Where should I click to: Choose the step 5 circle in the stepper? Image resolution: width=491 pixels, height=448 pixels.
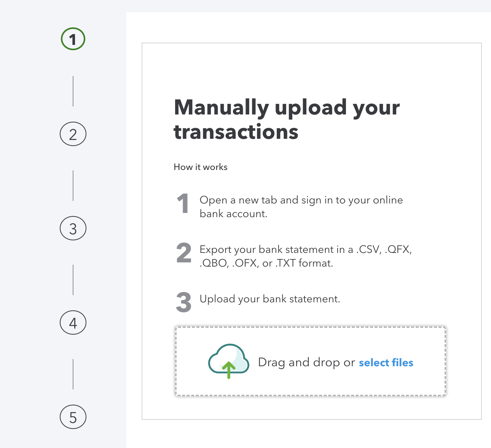pyautogui.click(x=73, y=417)
